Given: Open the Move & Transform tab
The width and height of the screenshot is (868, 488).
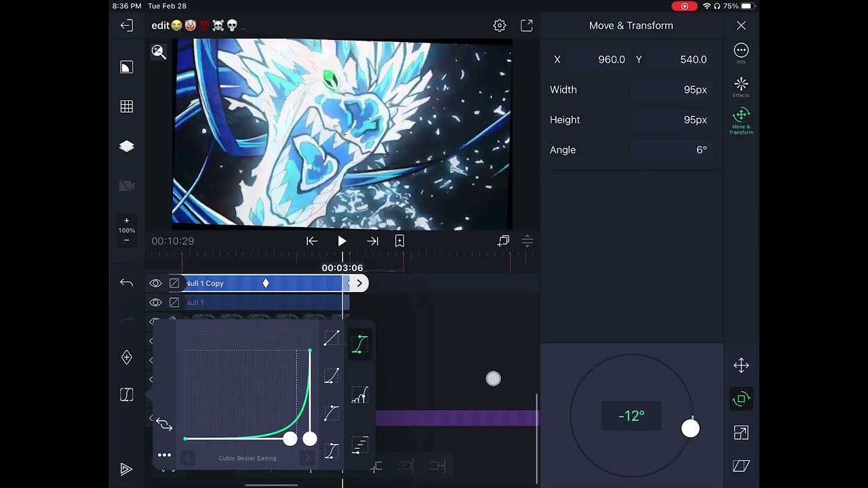Looking at the screenshot, I should tap(741, 121).
